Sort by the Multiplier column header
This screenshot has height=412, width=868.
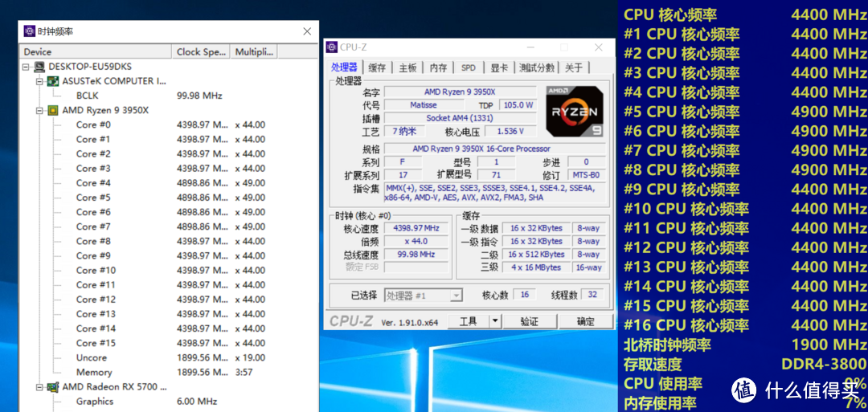(253, 52)
